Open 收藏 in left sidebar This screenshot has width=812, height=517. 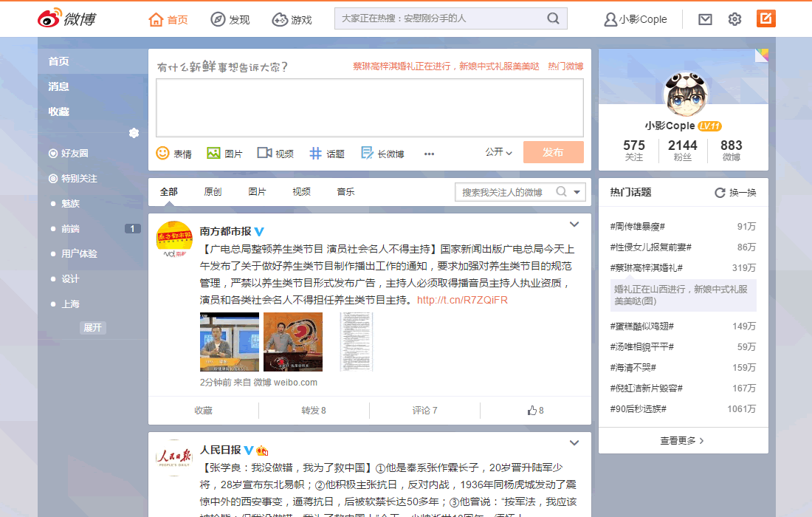click(x=58, y=112)
